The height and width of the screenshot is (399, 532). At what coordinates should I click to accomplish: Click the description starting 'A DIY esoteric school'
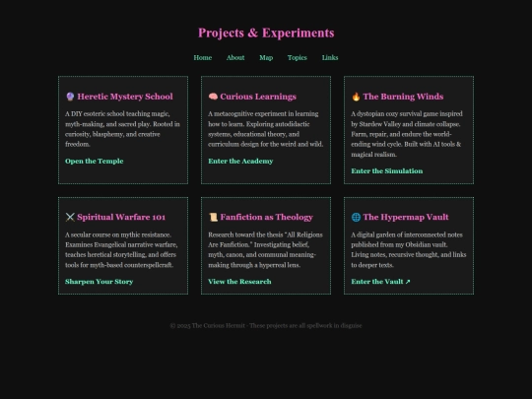[x=122, y=129]
